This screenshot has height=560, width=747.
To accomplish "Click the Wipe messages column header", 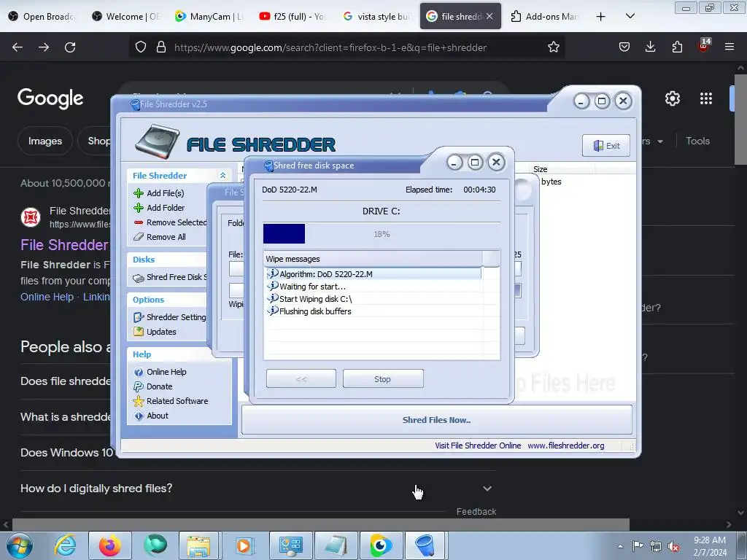I will (373, 259).
